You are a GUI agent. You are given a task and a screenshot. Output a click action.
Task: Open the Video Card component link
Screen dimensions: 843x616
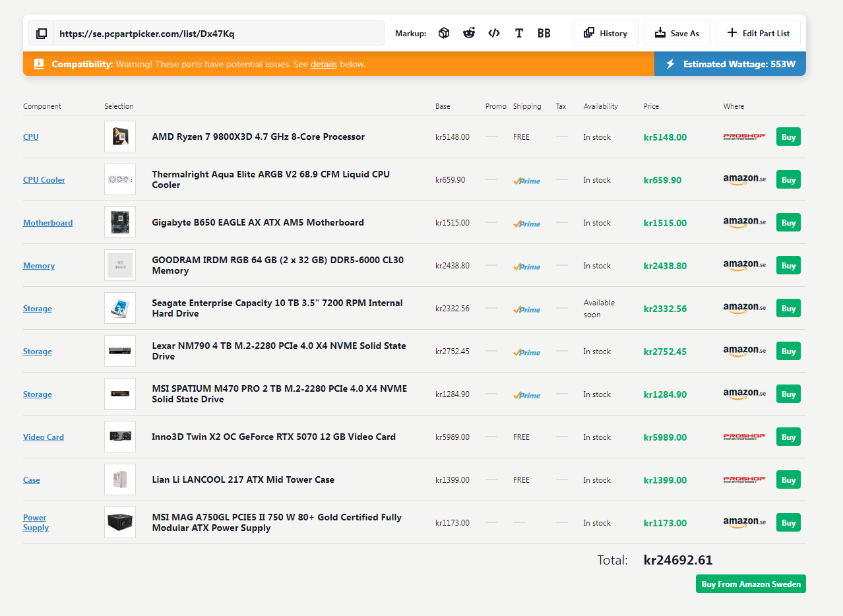[44, 437]
